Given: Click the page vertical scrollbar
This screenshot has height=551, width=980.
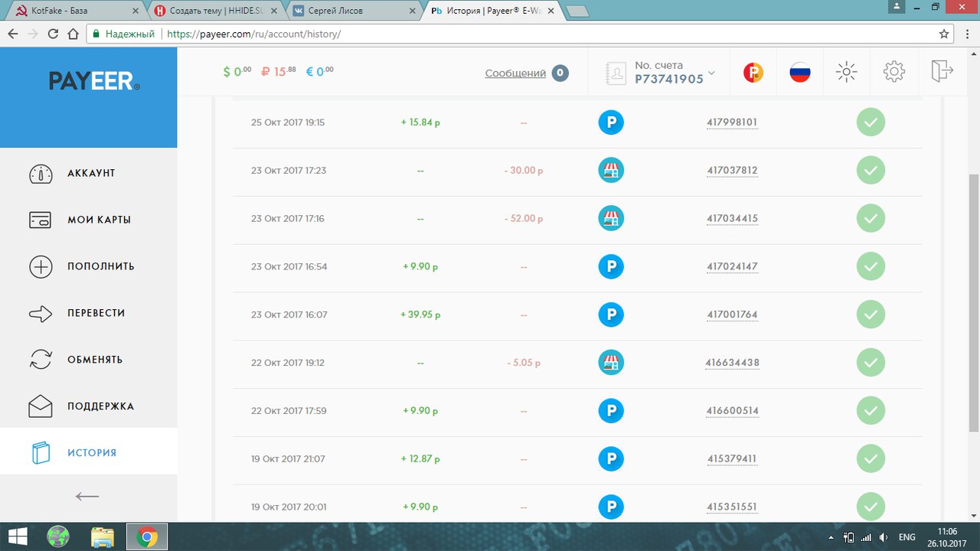Looking at the screenshot, I should pyautogui.click(x=973, y=306).
